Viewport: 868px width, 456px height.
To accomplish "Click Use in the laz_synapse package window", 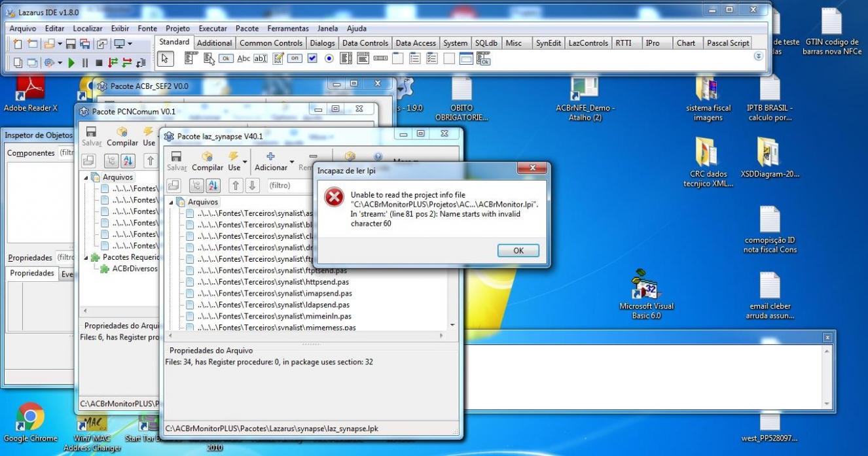I will [x=234, y=162].
